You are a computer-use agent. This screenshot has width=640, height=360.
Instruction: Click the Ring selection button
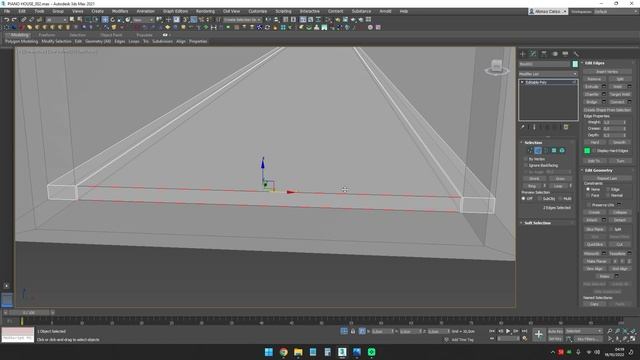pyautogui.click(x=532, y=186)
